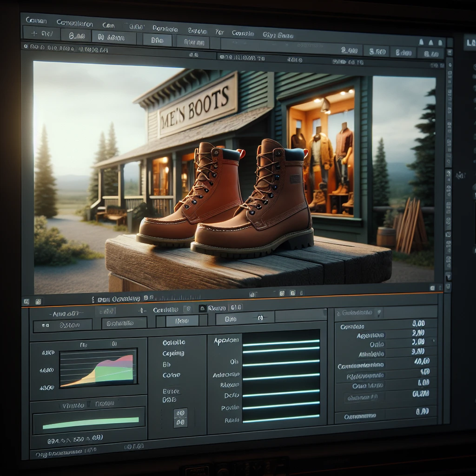476x476 pixels.
Task: Click the bottom value in the right values column
Action: tap(422, 412)
